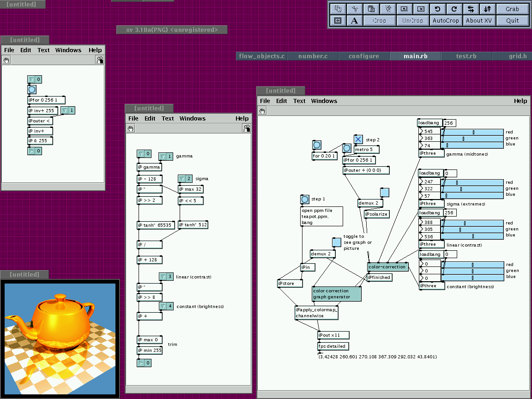This screenshot has height=399, width=532.
Task: Open Windows menu in the gamma patch window
Action: tap(193, 118)
